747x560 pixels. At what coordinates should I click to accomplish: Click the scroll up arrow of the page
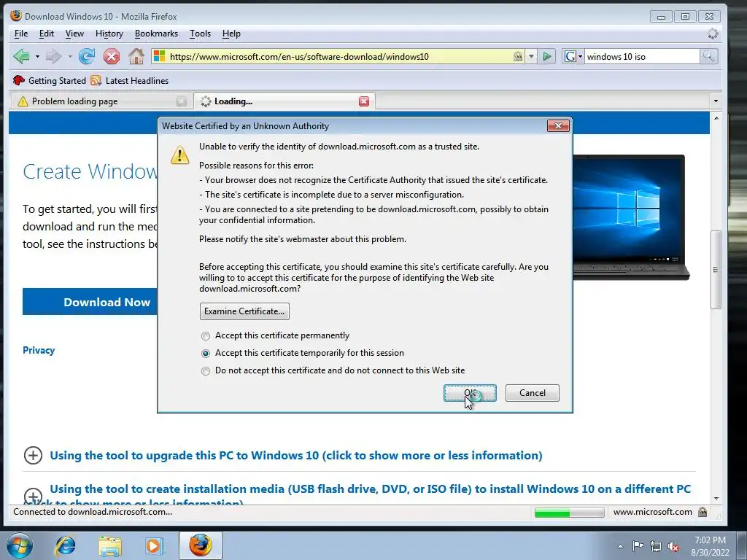click(x=716, y=117)
